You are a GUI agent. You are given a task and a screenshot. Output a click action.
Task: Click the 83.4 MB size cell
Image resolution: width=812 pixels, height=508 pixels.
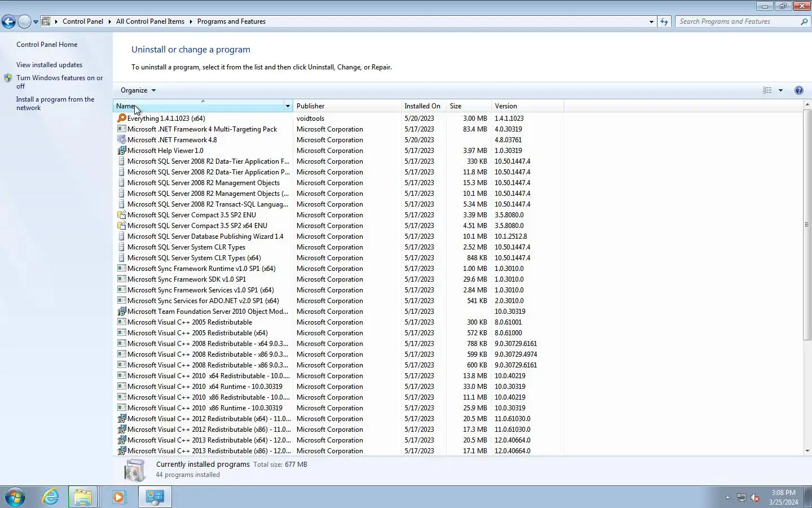(x=475, y=129)
